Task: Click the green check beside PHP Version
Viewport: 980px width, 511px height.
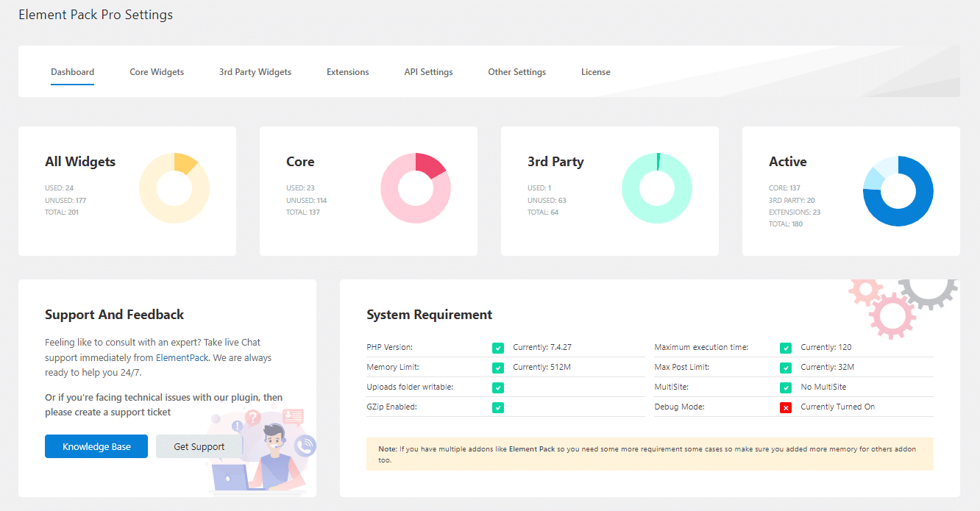Action: point(498,347)
